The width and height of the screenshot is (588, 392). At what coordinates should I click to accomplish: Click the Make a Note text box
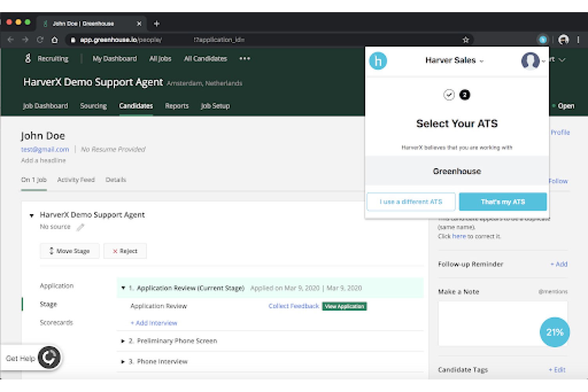point(503,323)
